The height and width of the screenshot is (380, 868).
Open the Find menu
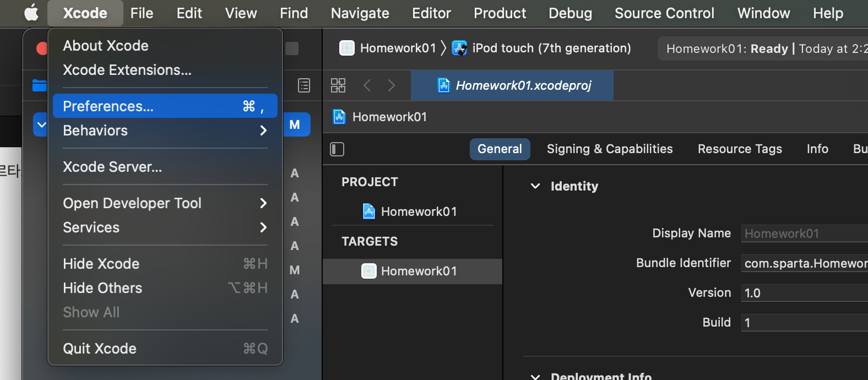pos(294,13)
